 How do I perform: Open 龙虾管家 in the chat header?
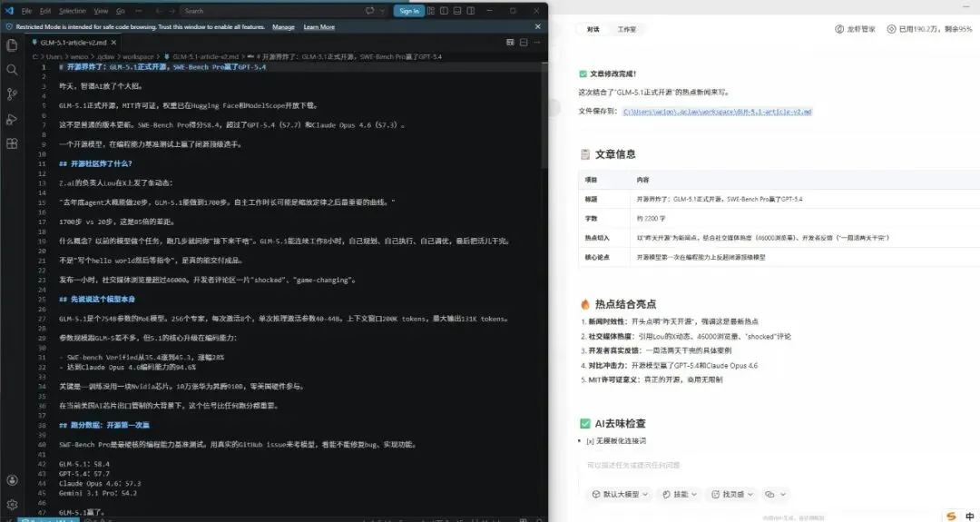[x=856, y=29]
